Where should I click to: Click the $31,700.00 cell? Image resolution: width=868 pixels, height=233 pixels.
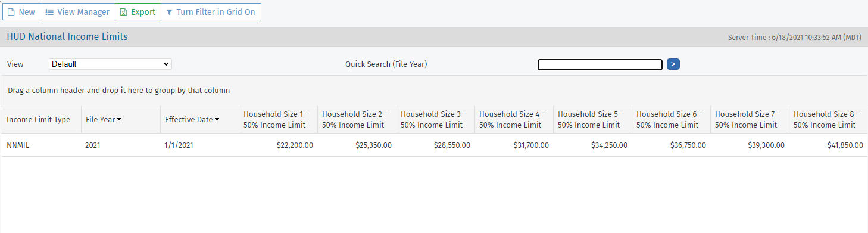[514, 145]
